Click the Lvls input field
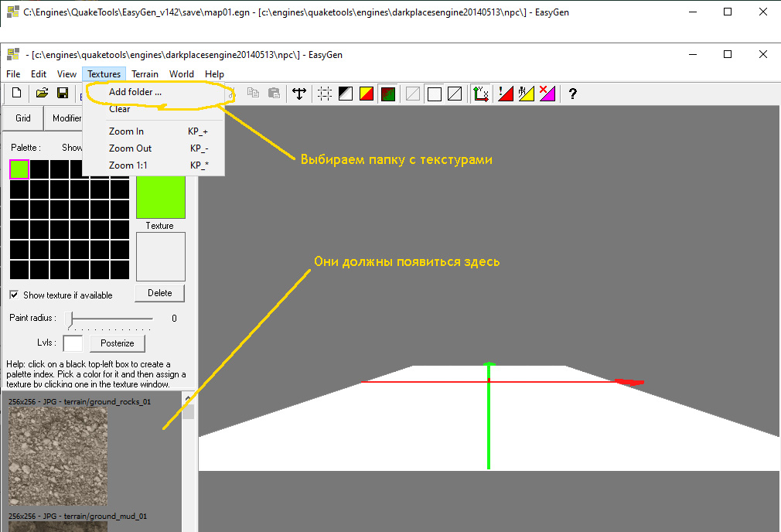The height and width of the screenshot is (532, 781). (x=73, y=343)
